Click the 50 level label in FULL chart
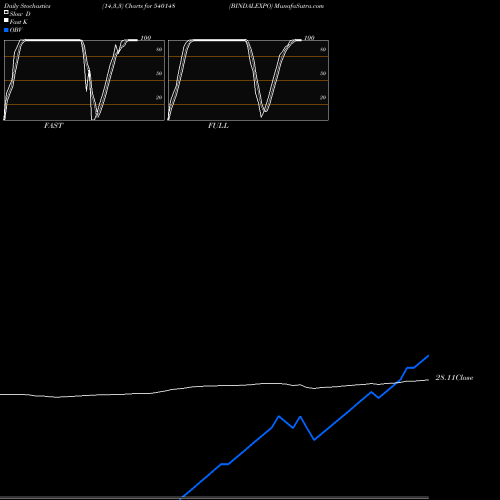 pyautogui.click(x=323, y=73)
